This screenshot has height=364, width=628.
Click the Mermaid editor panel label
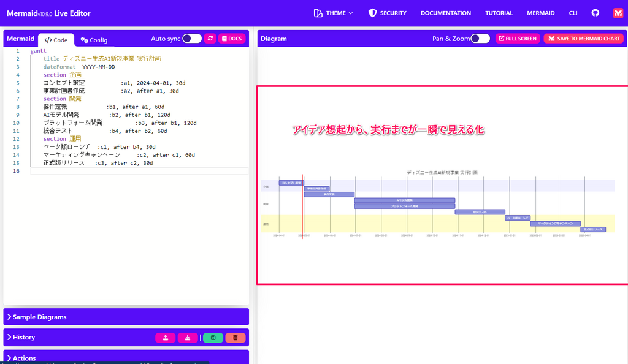click(x=20, y=39)
